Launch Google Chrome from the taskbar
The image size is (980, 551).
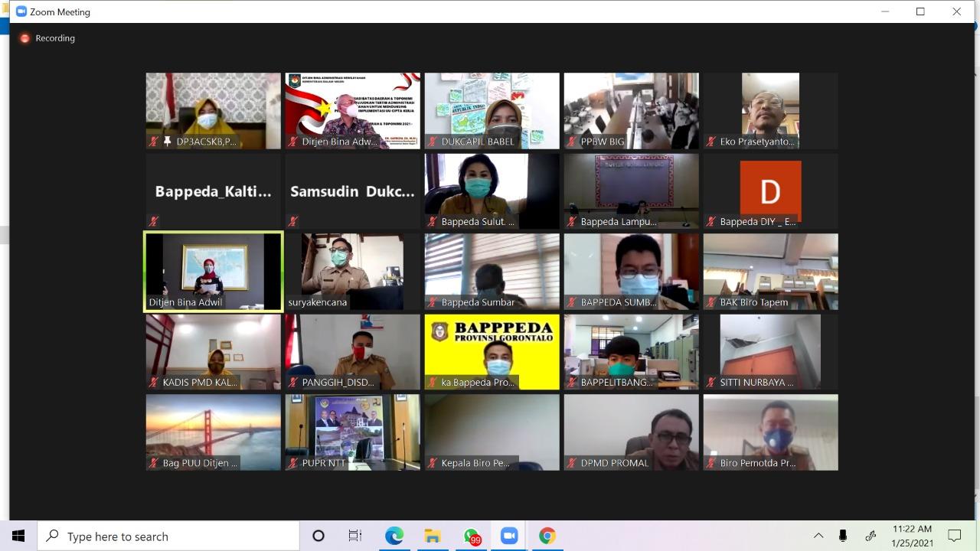(547, 536)
